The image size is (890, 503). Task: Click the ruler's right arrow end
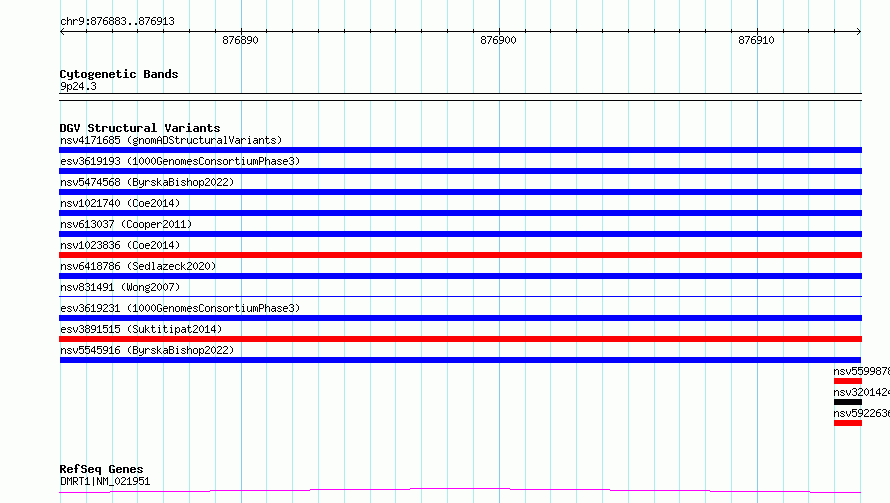pyautogui.click(x=859, y=32)
